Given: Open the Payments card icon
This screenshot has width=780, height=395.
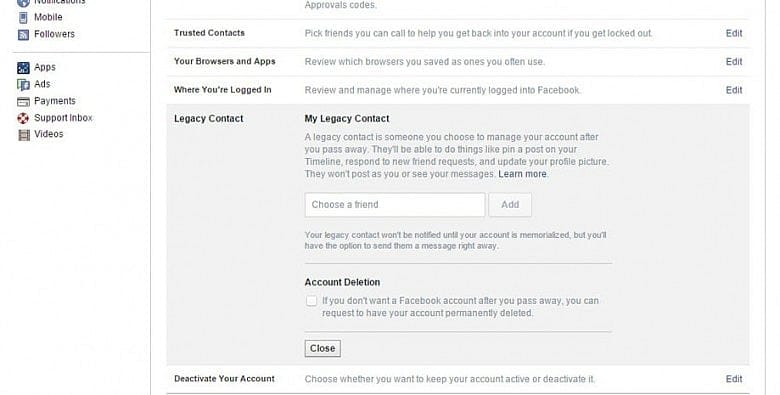Looking at the screenshot, I should [x=23, y=101].
